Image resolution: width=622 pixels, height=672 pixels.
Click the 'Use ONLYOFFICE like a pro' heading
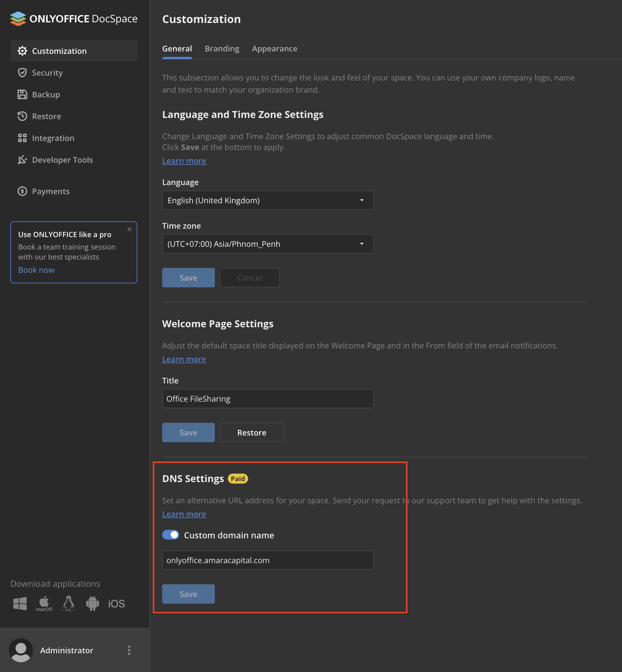click(65, 235)
